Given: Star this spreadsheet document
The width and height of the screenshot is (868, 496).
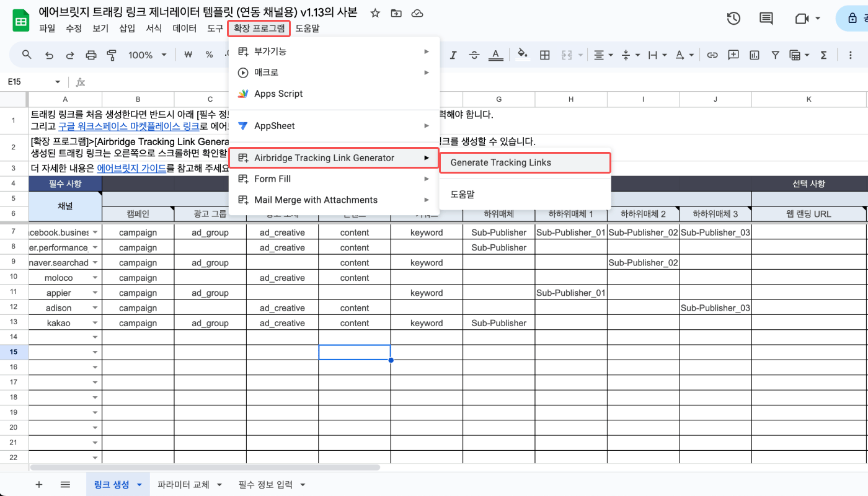Looking at the screenshot, I should (375, 13).
